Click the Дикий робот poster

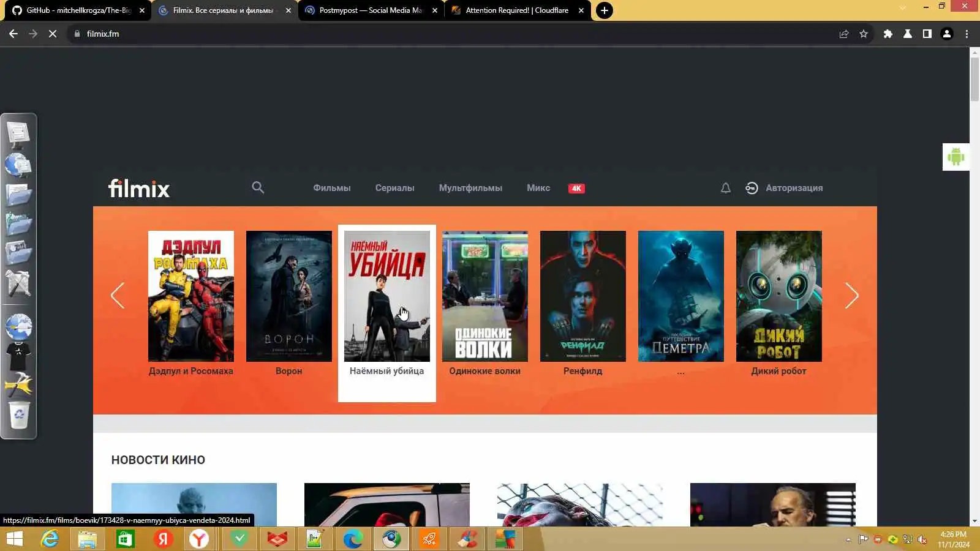coord(779,296)
